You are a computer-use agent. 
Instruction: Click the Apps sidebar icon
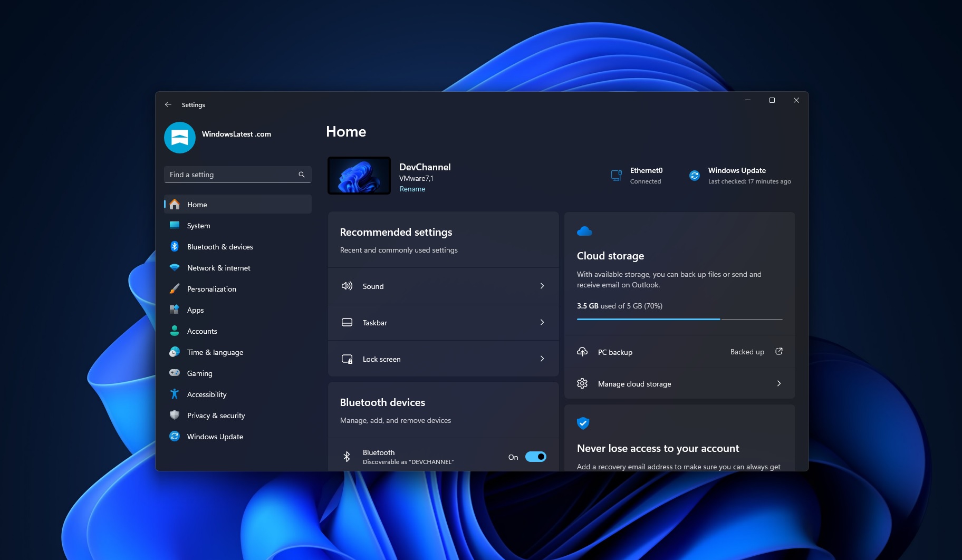pos(175,310)
